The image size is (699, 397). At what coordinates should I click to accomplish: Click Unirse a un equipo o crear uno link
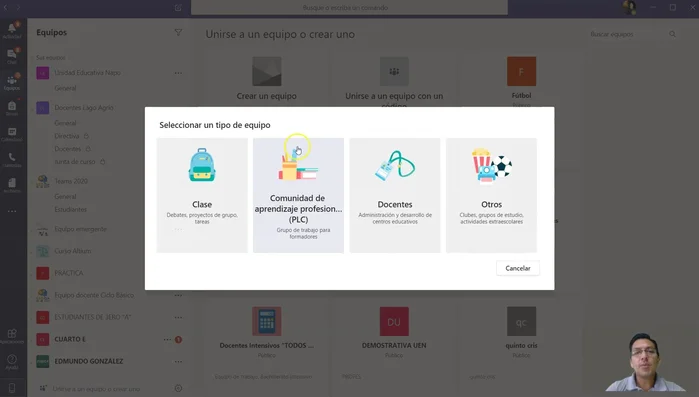[x=96, y=389]
